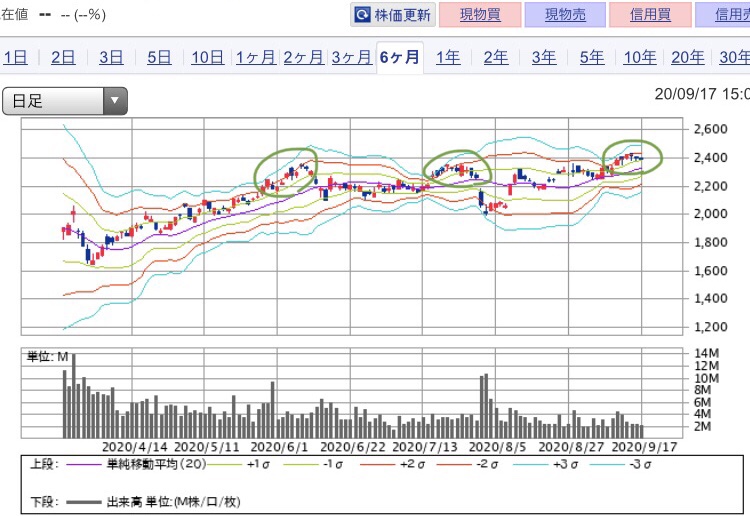Select the active 6ヶ月 tab
This screenshot has width=750, height=516.
click(x=399, y=57)
